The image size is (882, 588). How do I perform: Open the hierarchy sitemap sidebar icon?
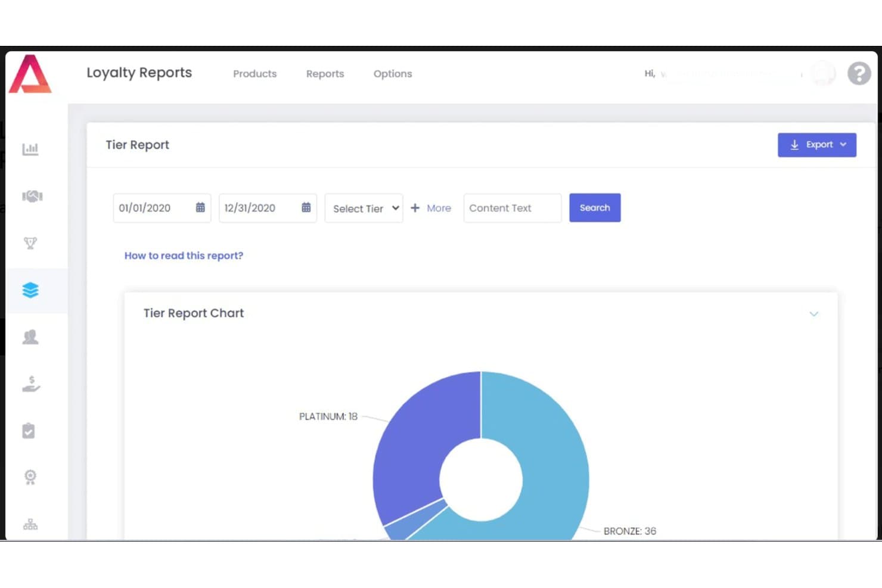pyautogui.click(x=30, y=524)
